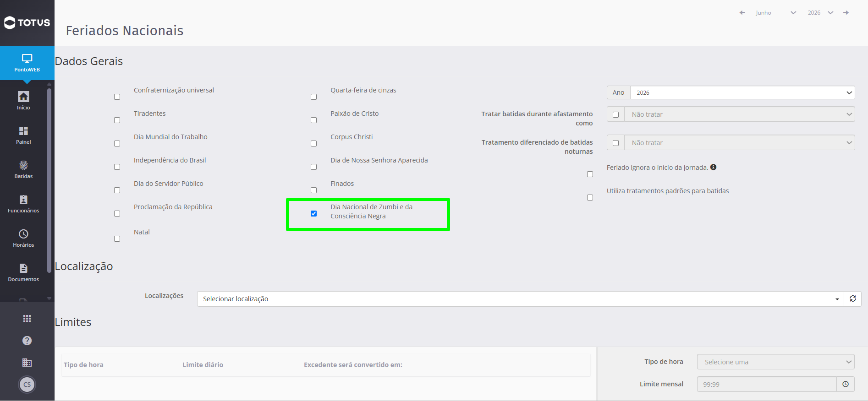
Task: Open the header 2026 year dropdown
Action: (x=820, y=13)
